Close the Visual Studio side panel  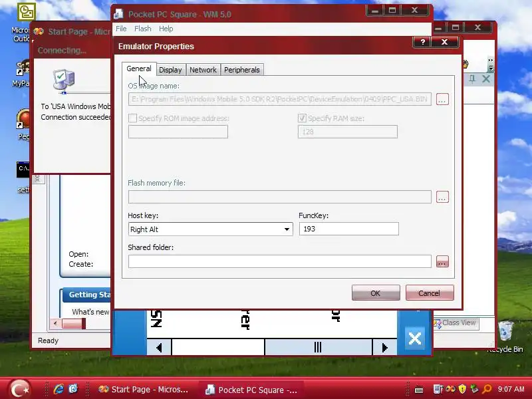click(x=486, y=79)
